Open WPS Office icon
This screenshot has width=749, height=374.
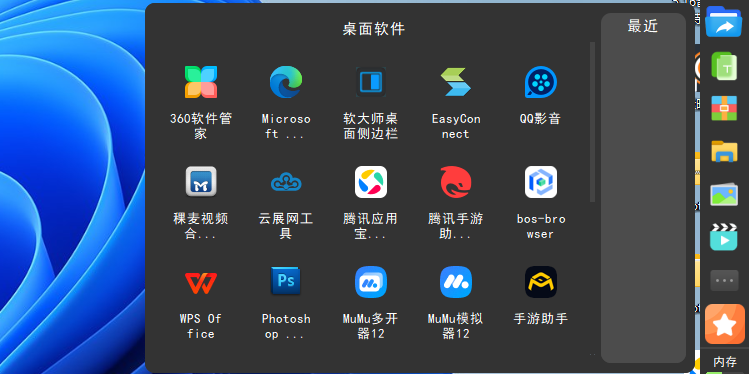(x=201, y=282)
